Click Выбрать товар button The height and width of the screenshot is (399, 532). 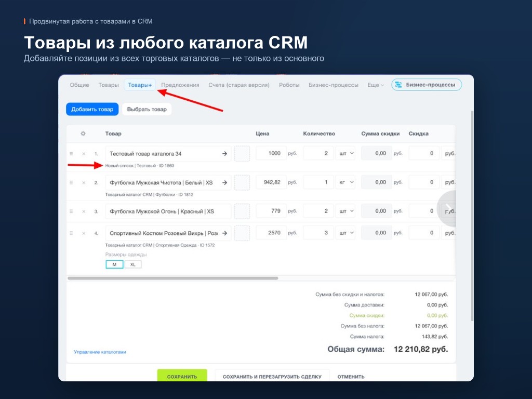point(147,109)
